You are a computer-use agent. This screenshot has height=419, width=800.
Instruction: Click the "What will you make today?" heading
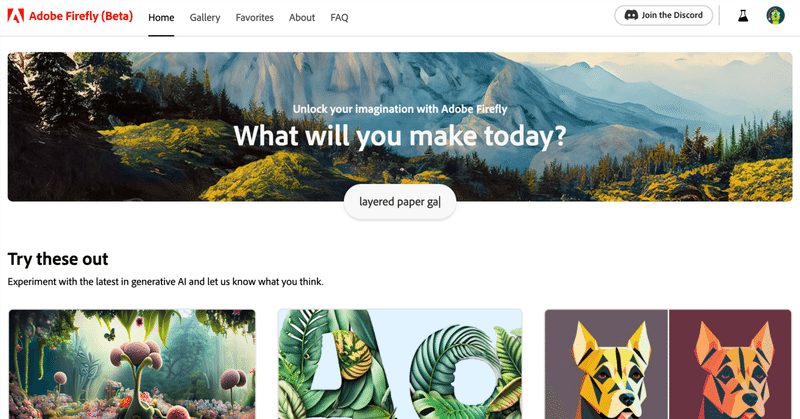400,136
